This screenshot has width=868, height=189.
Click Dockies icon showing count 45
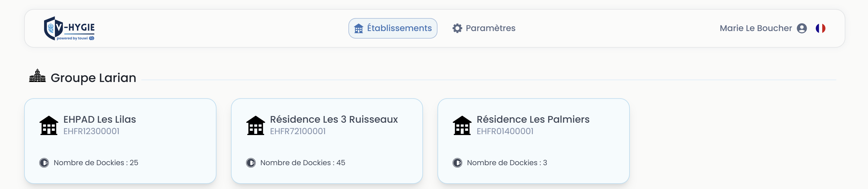pos(251,163)
